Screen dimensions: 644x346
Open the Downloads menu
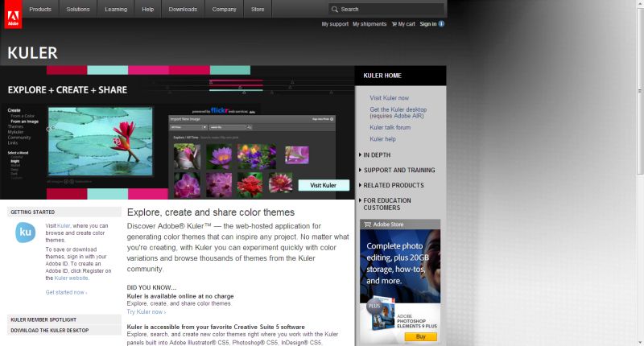[183, 9]
